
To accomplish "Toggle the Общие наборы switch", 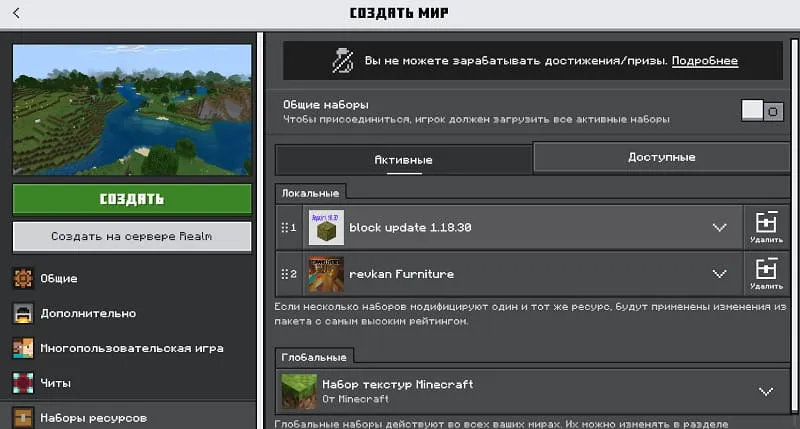I will pyautogui.click(x=762, y=111).
